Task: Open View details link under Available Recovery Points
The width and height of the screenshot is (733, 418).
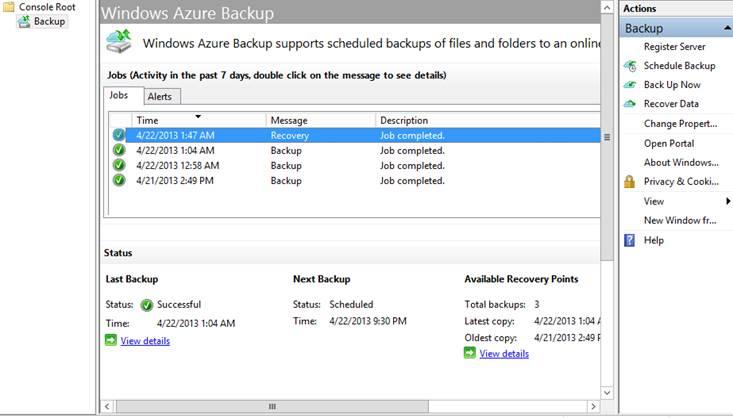Action: [504, 353]
